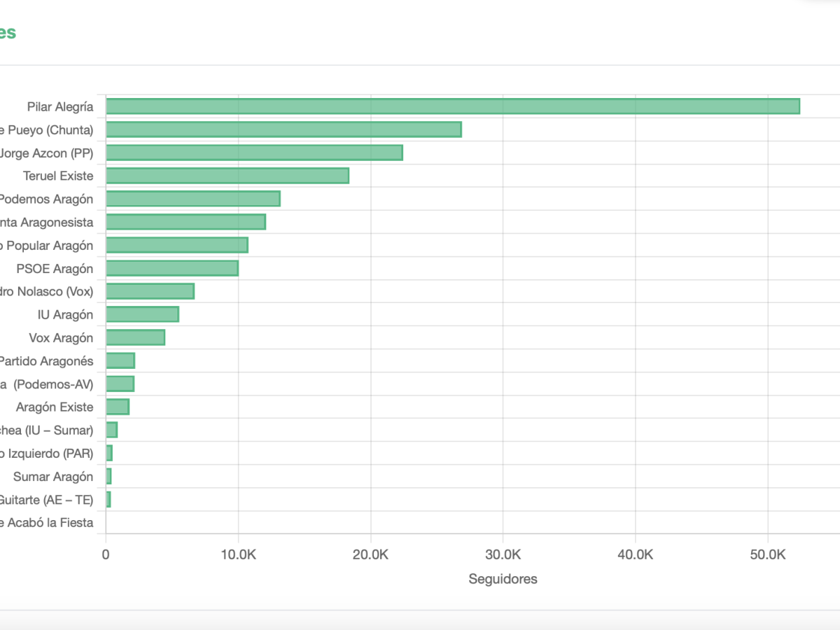Click the 50.0K tick label
840x630 pixels.
(x=767, y=554)
